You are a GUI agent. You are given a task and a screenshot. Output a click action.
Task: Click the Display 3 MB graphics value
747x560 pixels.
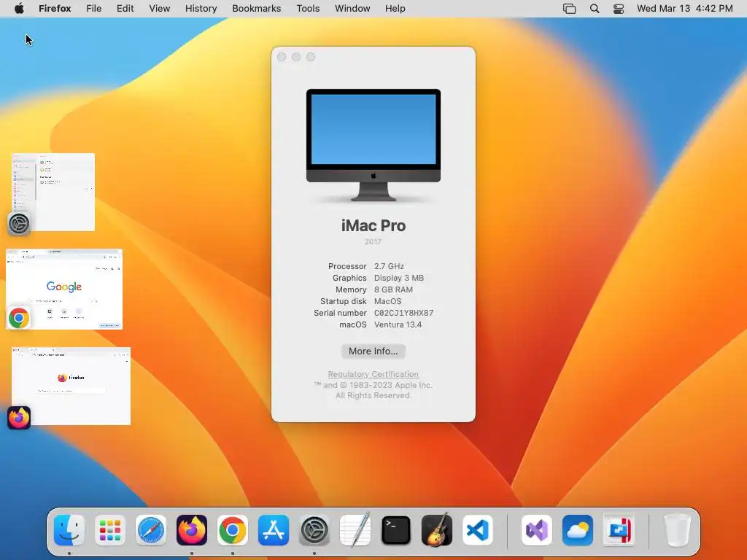tap(399, 278)
